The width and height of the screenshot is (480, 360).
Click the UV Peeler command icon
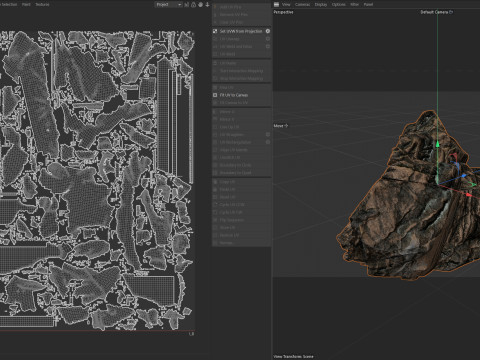pos(215,63)
